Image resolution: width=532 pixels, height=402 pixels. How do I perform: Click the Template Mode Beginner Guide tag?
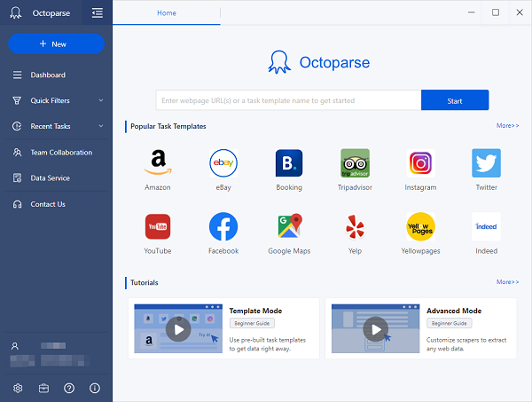click(x=252, y=323)
